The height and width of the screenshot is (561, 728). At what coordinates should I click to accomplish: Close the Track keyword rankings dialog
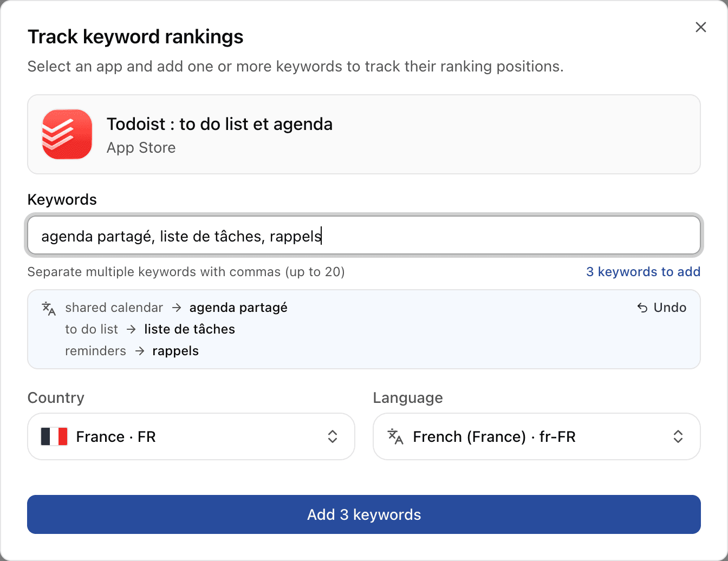click(701, 27)
